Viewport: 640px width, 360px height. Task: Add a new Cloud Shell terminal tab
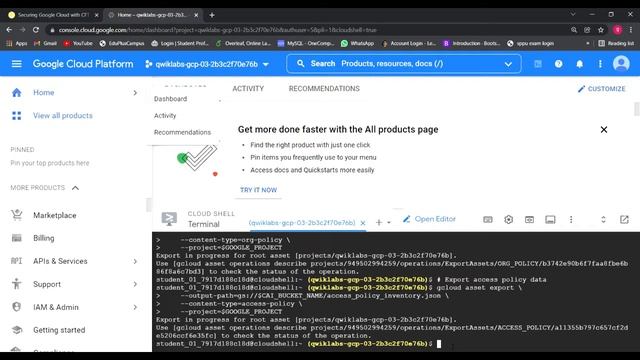coord(379,222)
